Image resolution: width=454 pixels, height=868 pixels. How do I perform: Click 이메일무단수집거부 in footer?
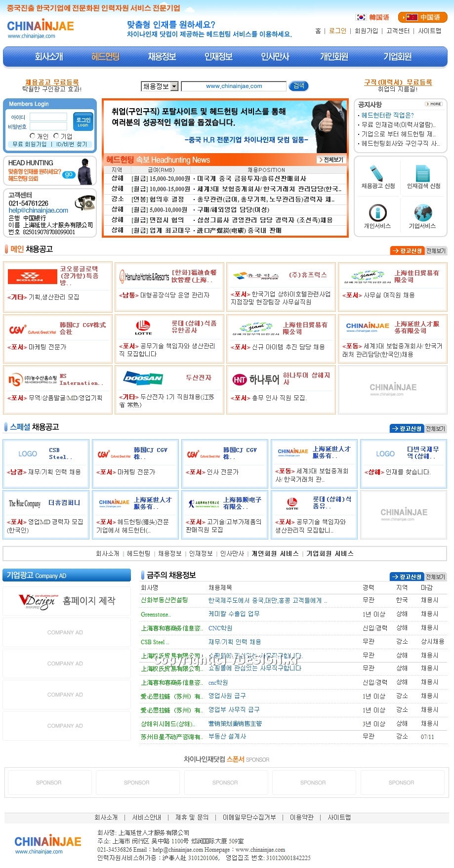[249, 817]
